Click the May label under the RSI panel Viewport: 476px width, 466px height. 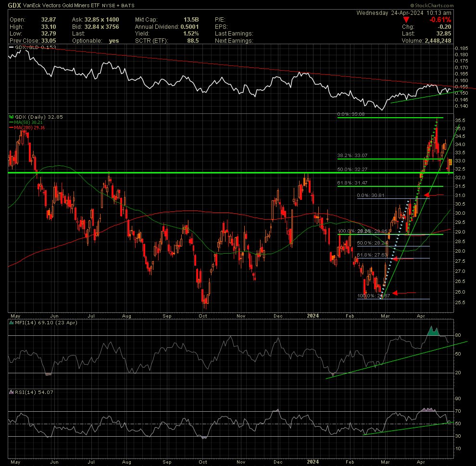coord(15,462)
